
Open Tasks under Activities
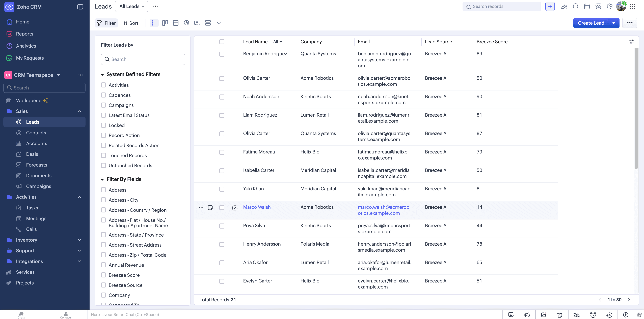(32, 208)
